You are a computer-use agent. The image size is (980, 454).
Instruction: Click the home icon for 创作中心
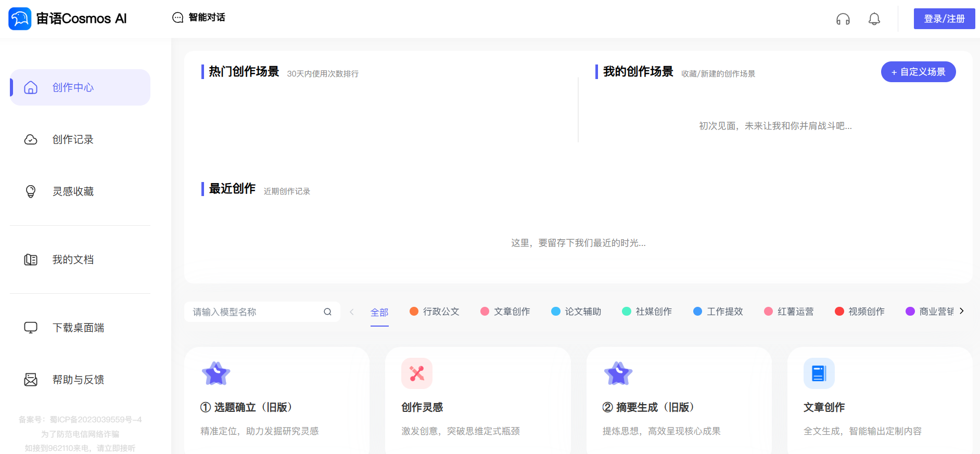[x=31, y=87]
